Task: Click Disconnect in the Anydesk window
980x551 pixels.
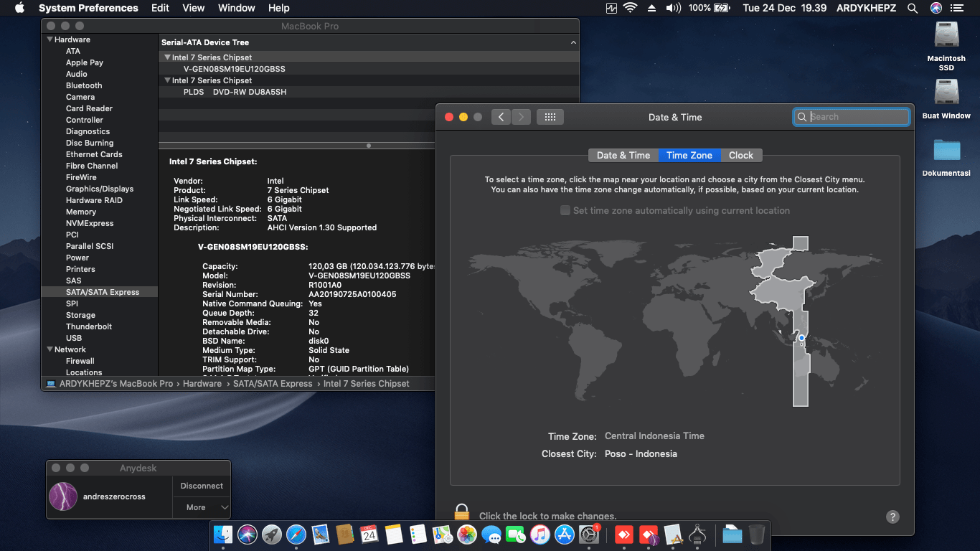Action: pos(202,486)
